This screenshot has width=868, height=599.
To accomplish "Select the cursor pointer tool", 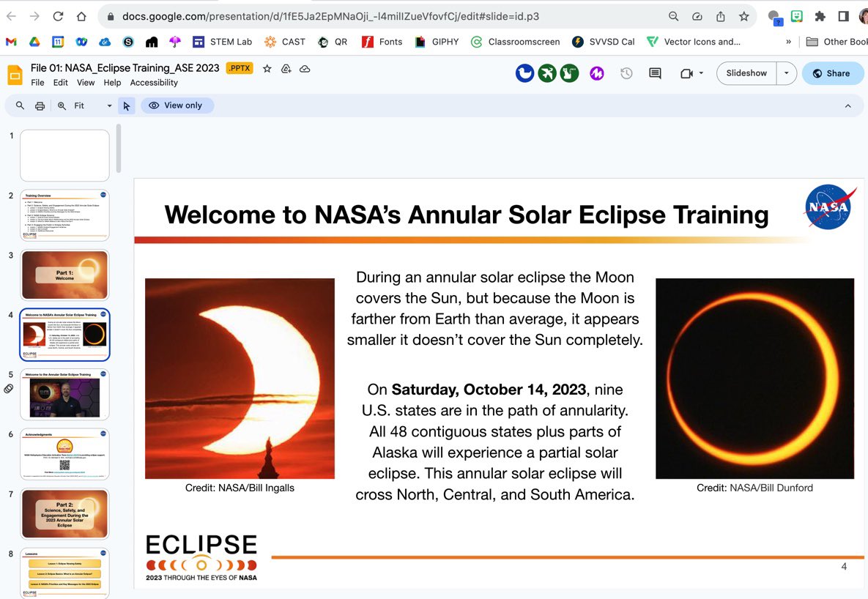I will 127,105.
